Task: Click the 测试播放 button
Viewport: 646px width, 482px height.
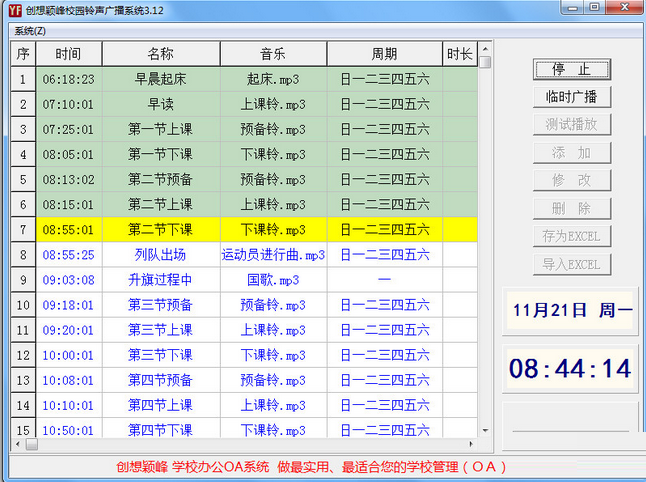Action: 571,124
